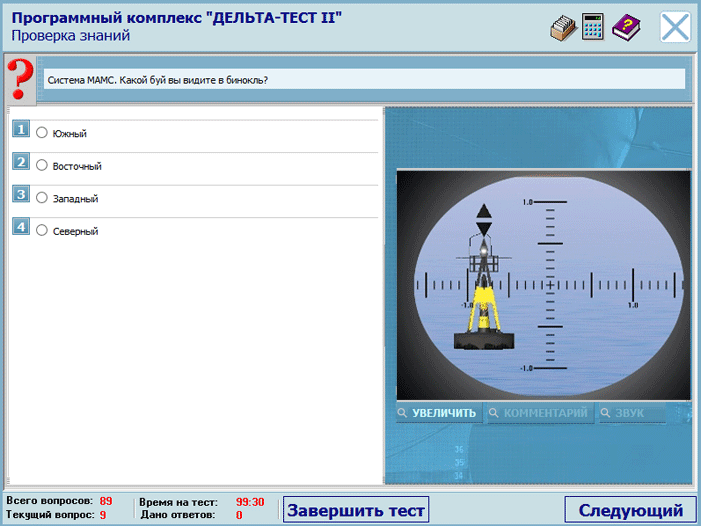Click answer number box 2
Viewport: 701px width, 526px height.
click(21, 161)
